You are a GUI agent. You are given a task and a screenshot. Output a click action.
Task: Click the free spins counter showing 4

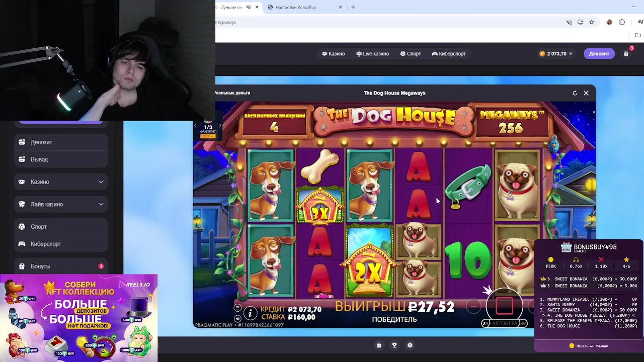click(x=274, y=122)
